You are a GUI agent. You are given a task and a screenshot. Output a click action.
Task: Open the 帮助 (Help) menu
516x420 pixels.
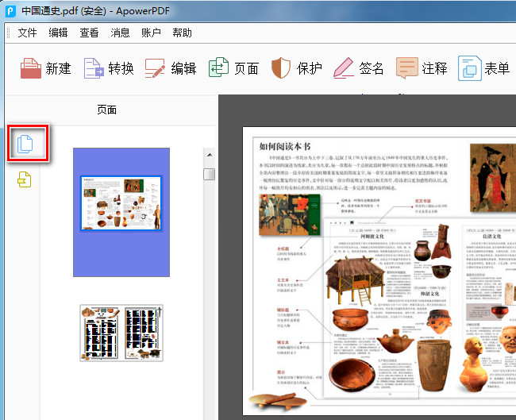coord(182,33)
